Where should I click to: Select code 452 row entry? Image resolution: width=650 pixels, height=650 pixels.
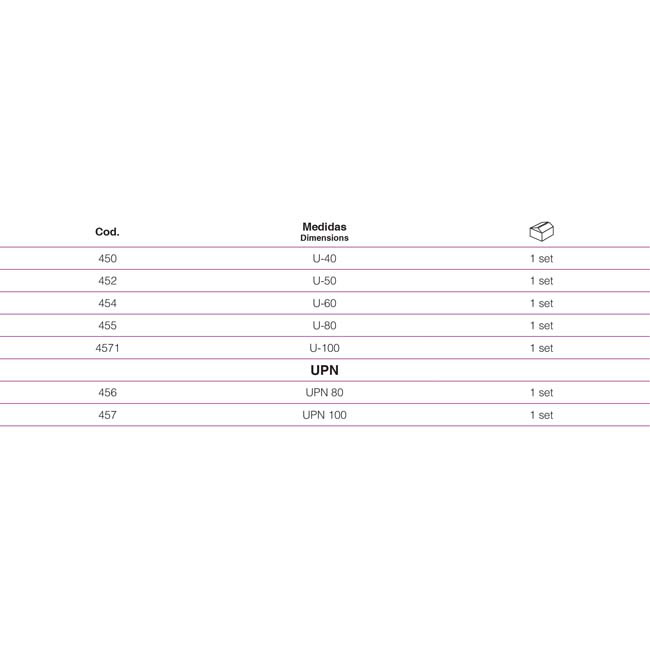click(x=107, y=281)
